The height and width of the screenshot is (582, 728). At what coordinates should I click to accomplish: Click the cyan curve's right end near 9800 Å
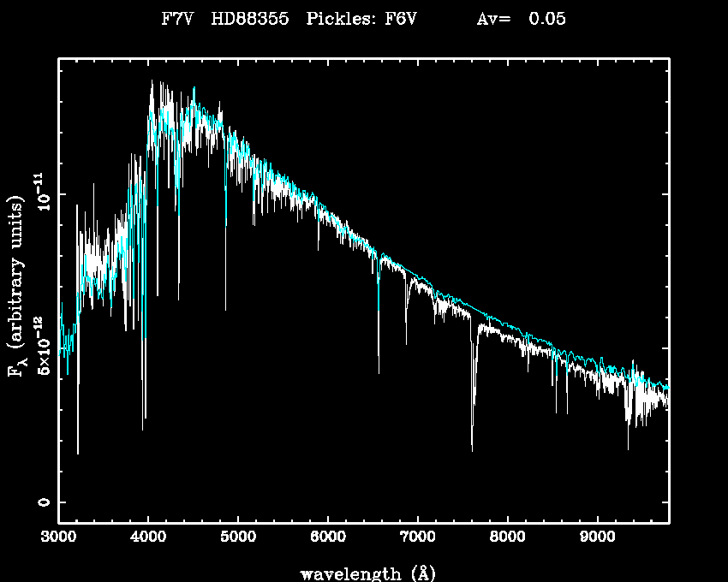[667, 387]
